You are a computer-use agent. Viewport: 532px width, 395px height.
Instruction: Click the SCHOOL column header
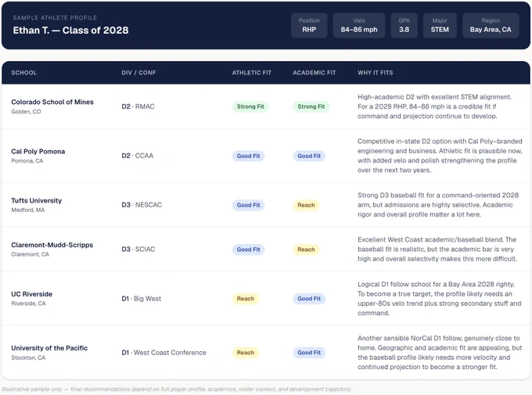click(x=24, y=73)
